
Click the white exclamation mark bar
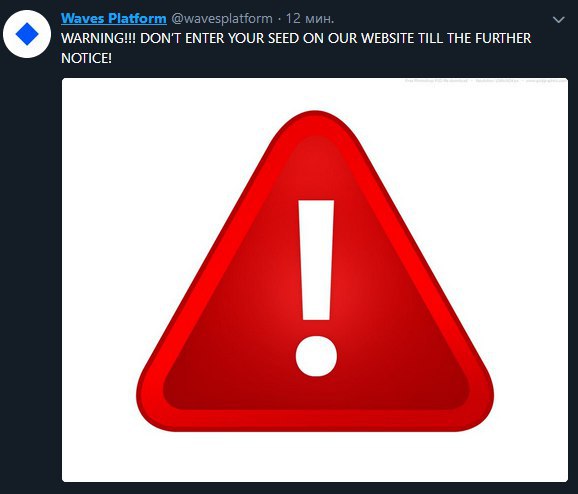coord(316,260)
